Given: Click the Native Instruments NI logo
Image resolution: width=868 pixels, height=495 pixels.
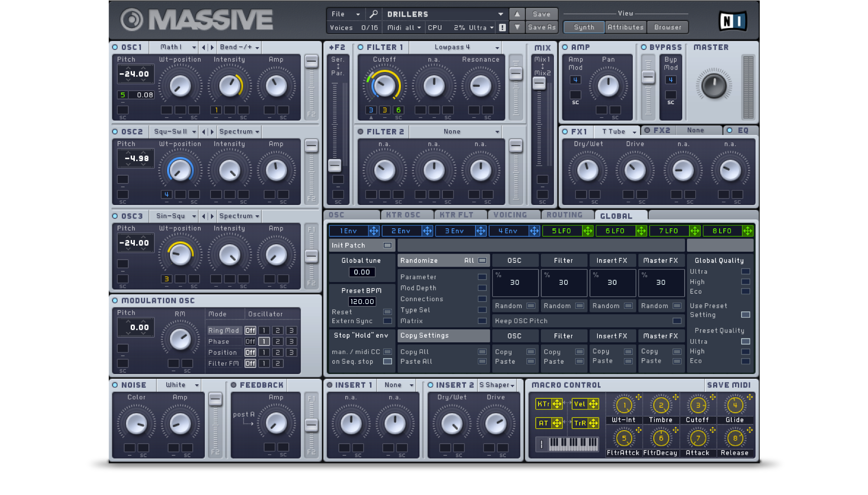Looking at the screenshot, I should point(733,21).
